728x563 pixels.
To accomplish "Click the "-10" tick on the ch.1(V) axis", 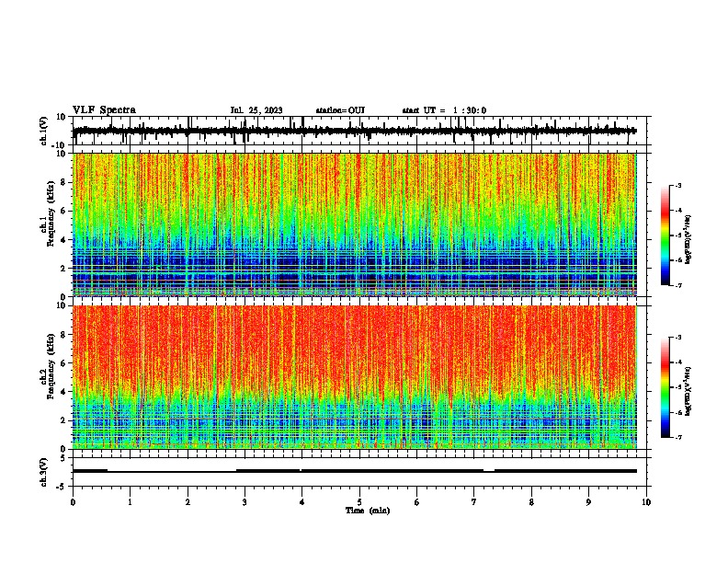I will [60, 145].
